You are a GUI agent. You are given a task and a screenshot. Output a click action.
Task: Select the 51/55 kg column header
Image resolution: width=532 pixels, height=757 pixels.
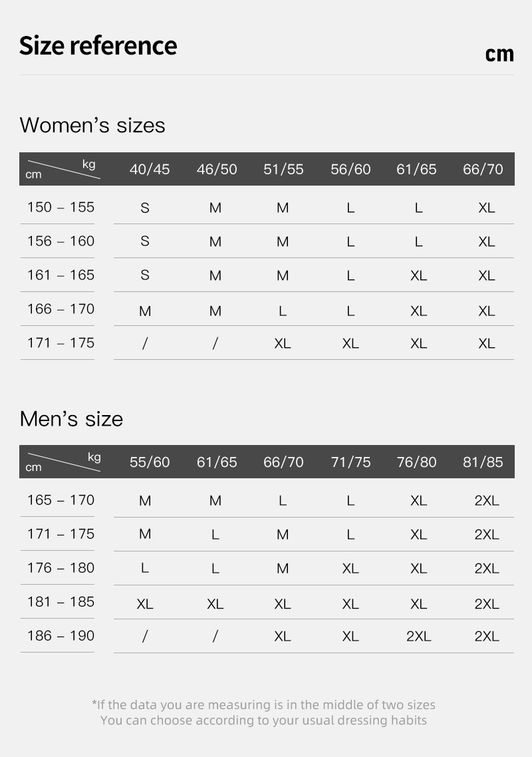283,169
